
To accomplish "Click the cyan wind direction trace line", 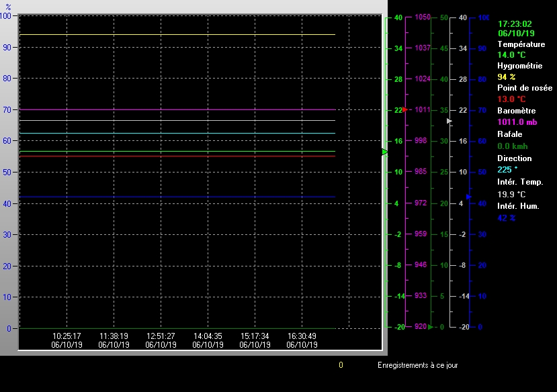I will pos(177,134).
